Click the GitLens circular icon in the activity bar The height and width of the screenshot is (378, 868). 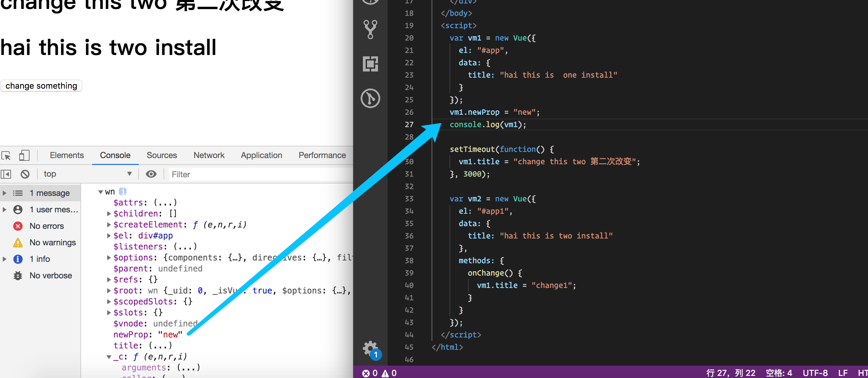coord(370,98)
